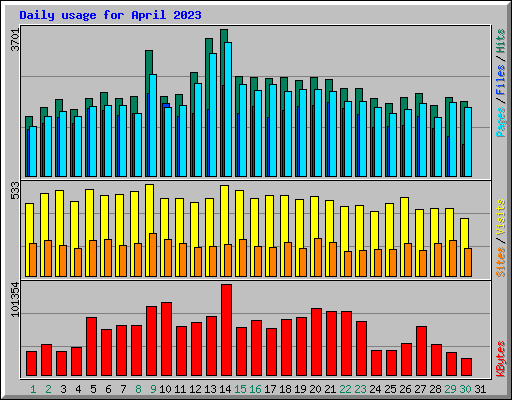Click the cyan pages bar for day 1
Screen dimensions: 512x400
(x=33, y=151)
